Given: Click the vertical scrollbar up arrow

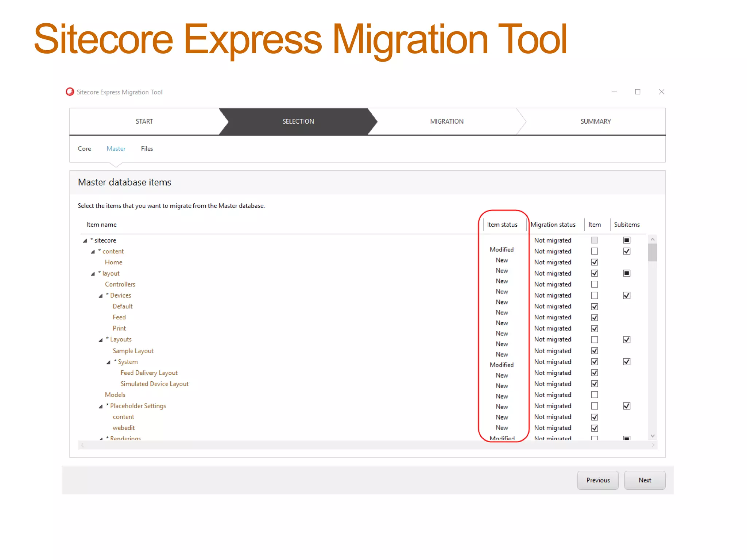Looking at the screenshot, I should pos(653,239).
